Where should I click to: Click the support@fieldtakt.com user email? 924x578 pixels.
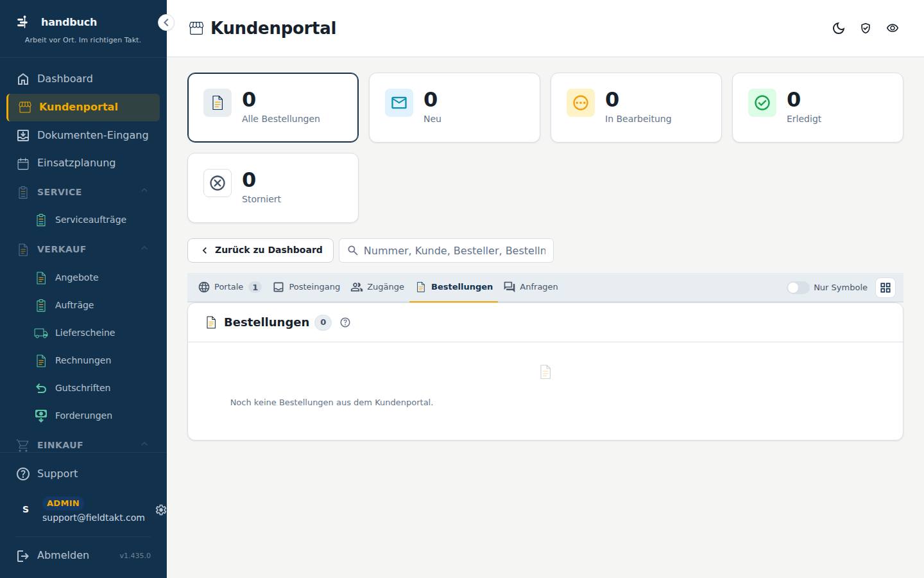(x=94, y=518)
